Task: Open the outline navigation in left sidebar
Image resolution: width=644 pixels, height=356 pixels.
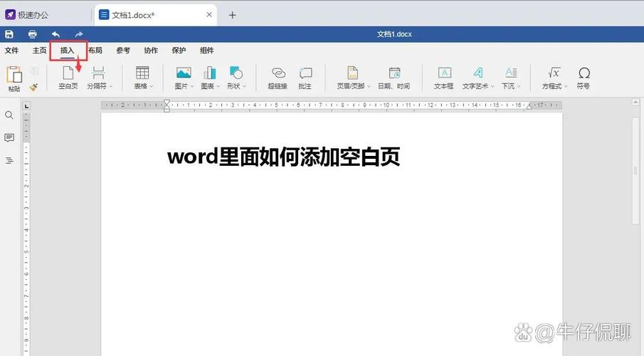Action: pos(9,160)
